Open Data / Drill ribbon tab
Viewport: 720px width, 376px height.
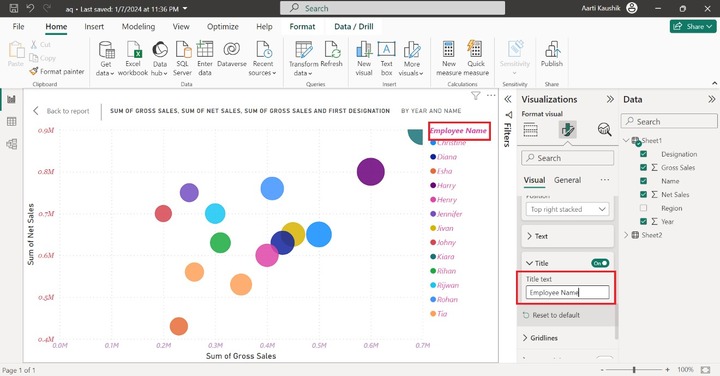(x=354, y=27)
